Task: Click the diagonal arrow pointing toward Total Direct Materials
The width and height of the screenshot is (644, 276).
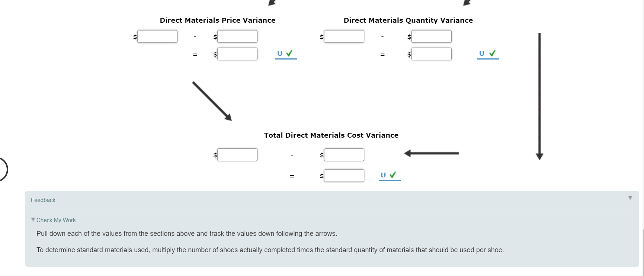Action: (x=211, y=100)
